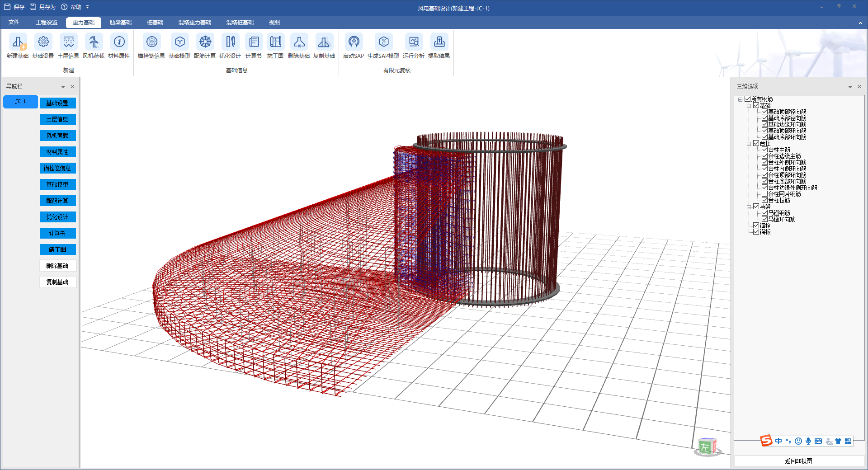Screen dimensions: 868x470
Task: Toggle 锚板 visibility checkbox
Action: [756, 232]
